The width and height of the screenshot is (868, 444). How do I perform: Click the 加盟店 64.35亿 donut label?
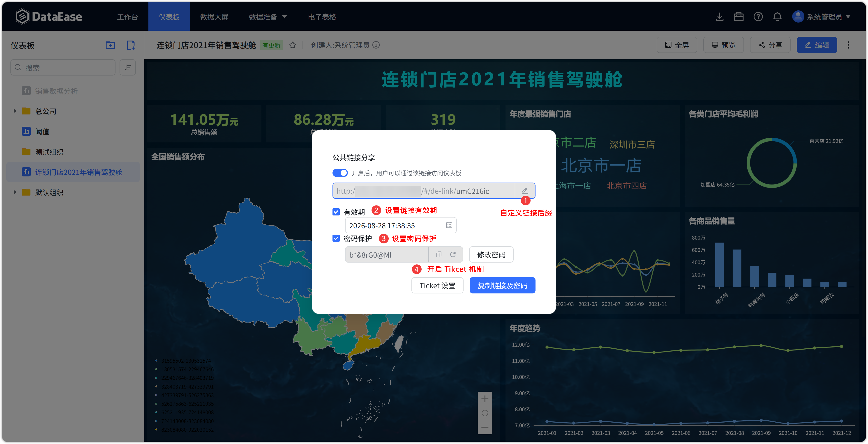tap(717, 184)
